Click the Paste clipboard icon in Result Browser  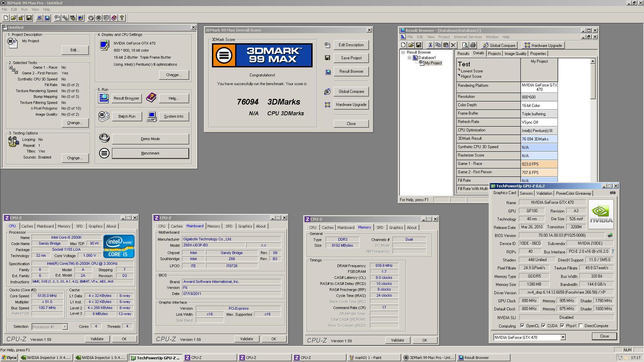(x=446, y=45)
